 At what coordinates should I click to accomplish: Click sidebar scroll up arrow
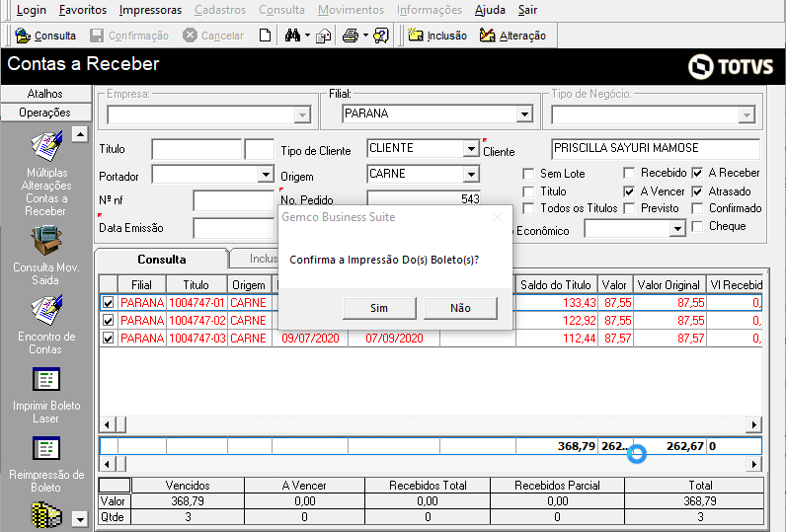(x=80, y=134)
